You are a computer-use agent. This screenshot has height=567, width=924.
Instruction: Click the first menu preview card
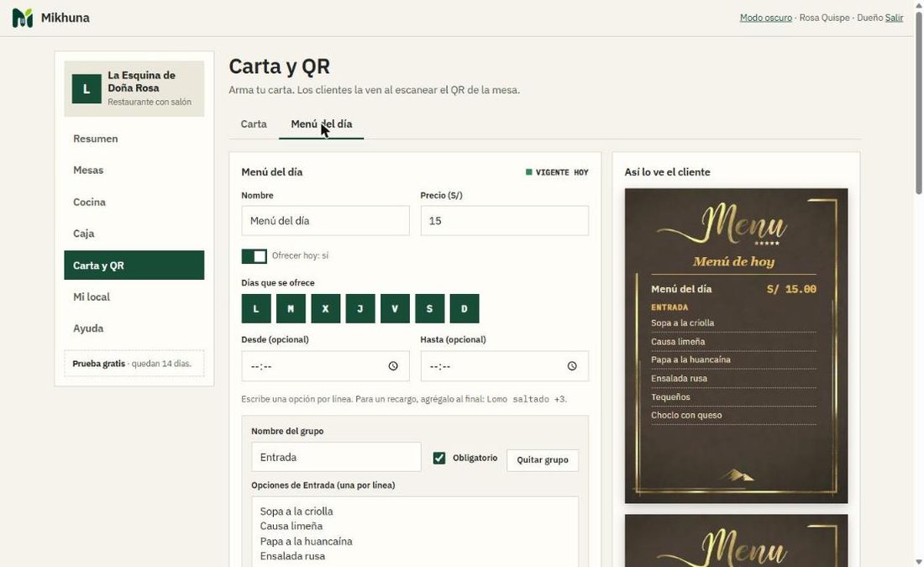tap(736, 346)
